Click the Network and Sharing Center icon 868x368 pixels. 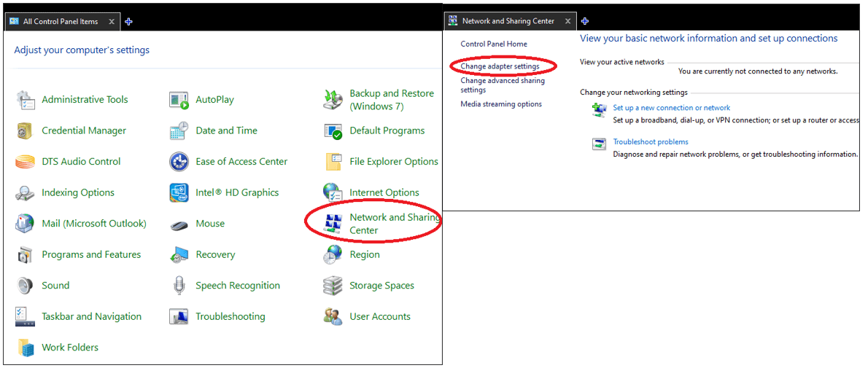click(x=333, y=224)
